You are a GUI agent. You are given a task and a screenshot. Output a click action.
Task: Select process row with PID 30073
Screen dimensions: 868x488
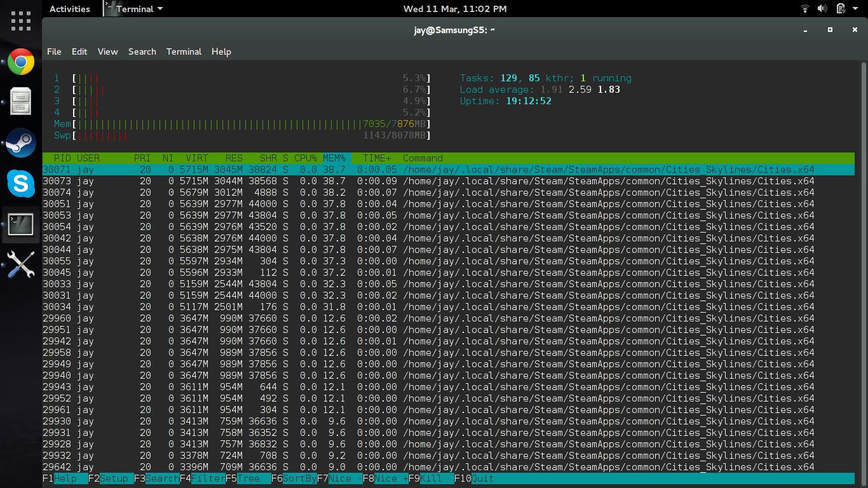pos(449,181)
